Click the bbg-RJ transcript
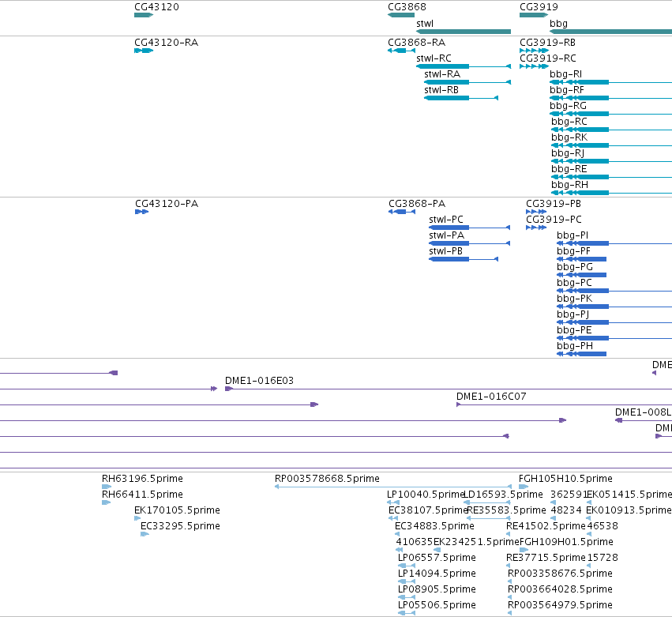 click(x=611, y=162)
